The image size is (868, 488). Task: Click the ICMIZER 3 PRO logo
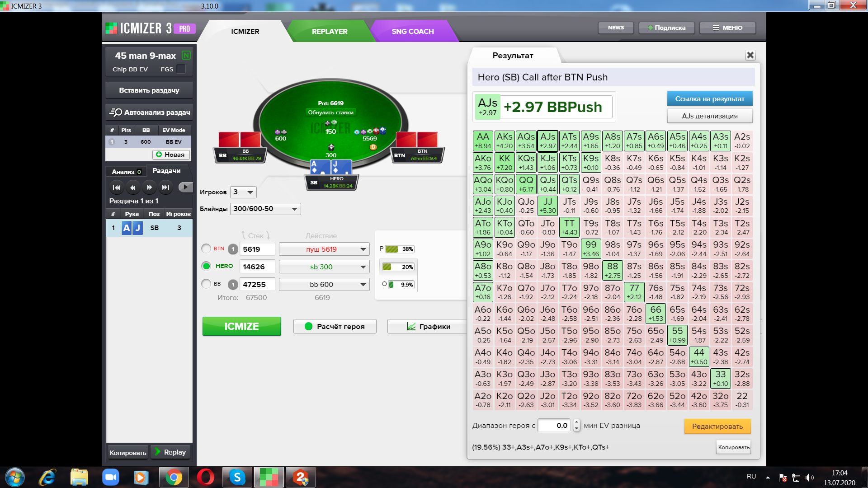[151, 28]
